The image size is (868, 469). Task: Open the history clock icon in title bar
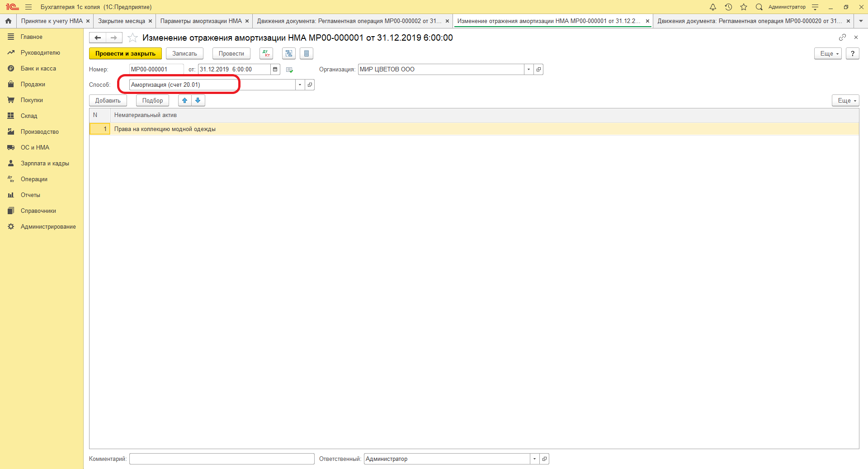(728, 7)
